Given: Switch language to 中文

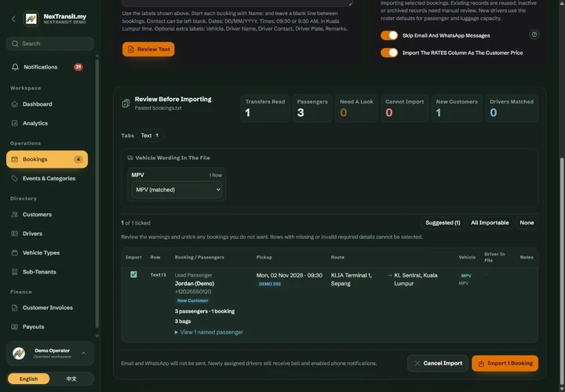Looking at the screenshot, I should tap(71, 379).
